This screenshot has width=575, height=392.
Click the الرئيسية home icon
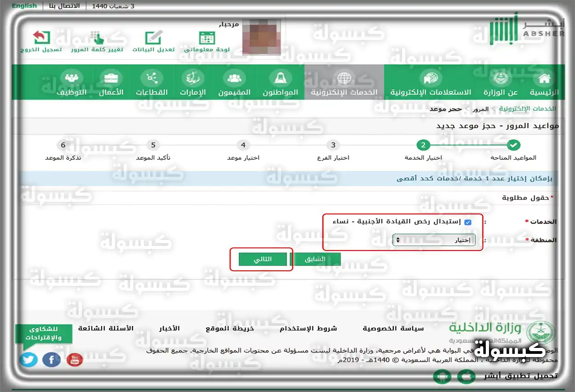(x=544, y=78)
